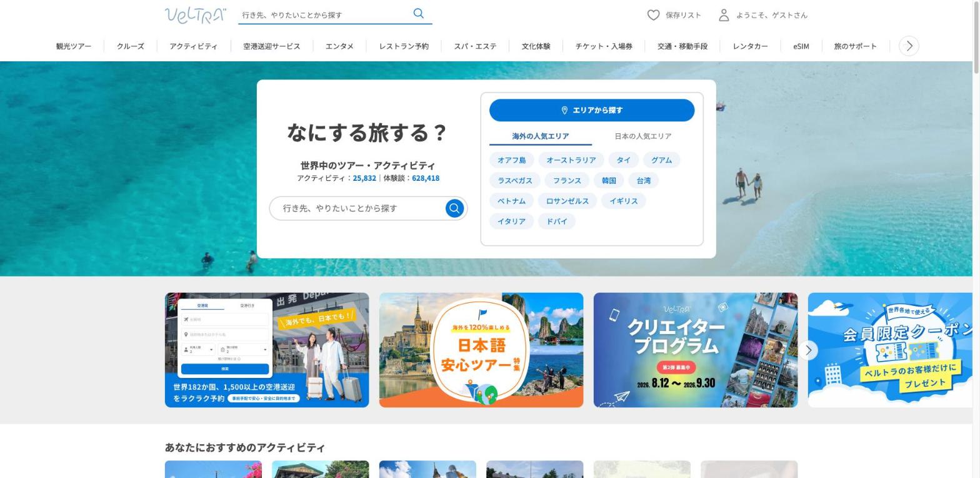Select the 海外の人気エリア tab
The image size is (980, 478).
click(541, 136)
